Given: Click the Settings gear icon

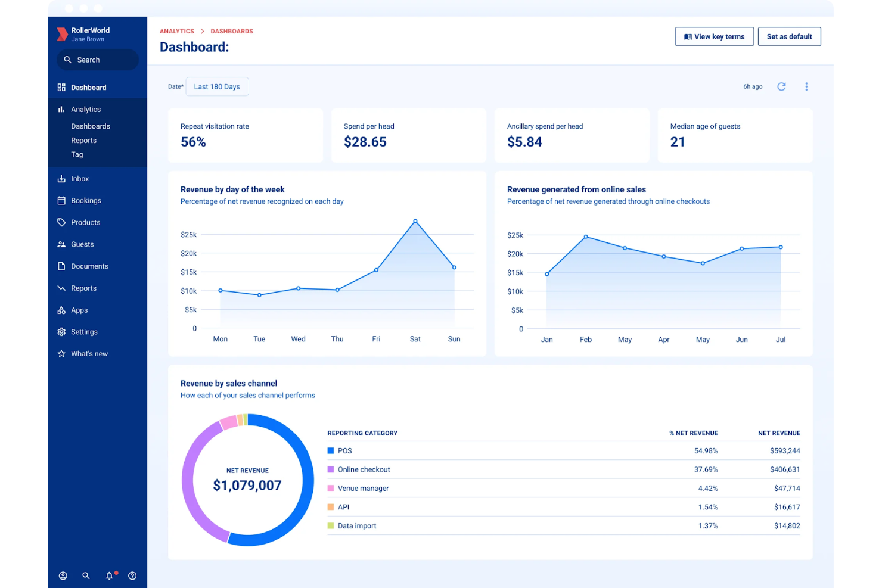Looking at the screenshot, I should (61, 332).
